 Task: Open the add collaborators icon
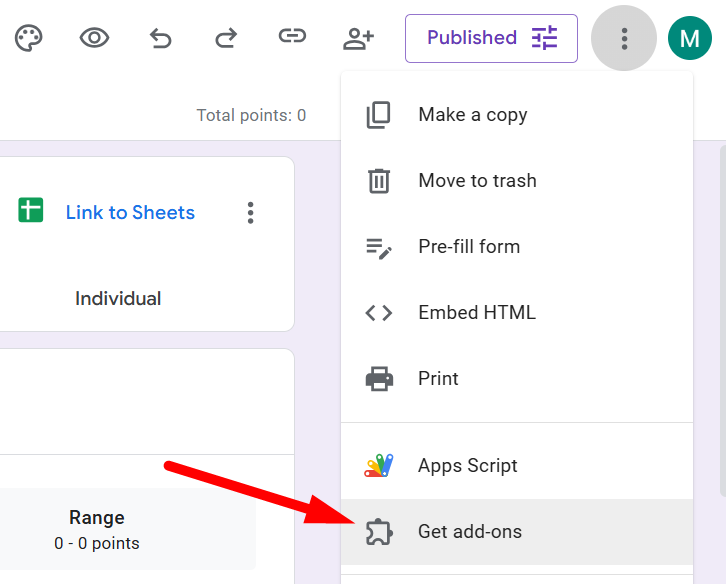tap(358, 38)
